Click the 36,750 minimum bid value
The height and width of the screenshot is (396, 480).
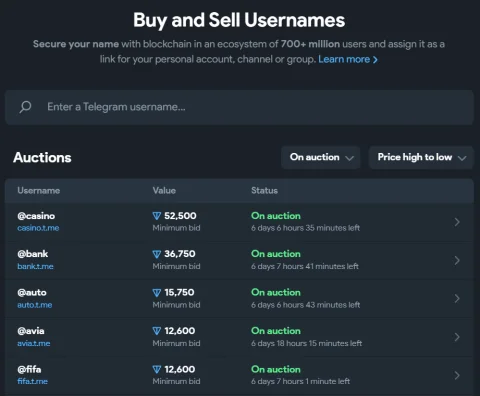180,254
